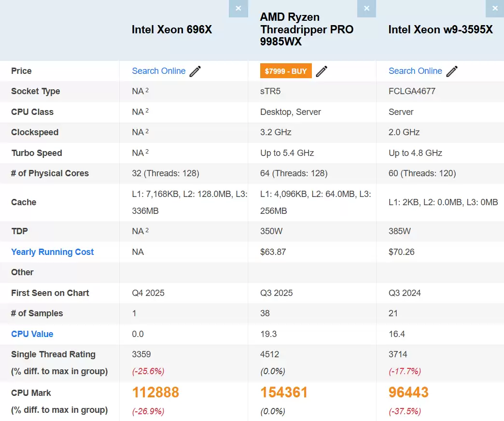Edit the price of Intel Xeon 696X
The image size is (504, 421).
(x=195, y=71)
